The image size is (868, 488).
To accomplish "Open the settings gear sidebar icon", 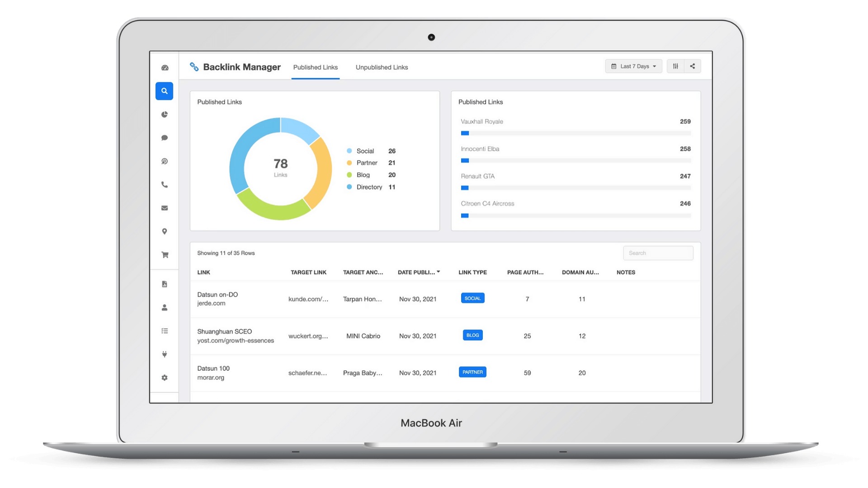I will point(165,378).
